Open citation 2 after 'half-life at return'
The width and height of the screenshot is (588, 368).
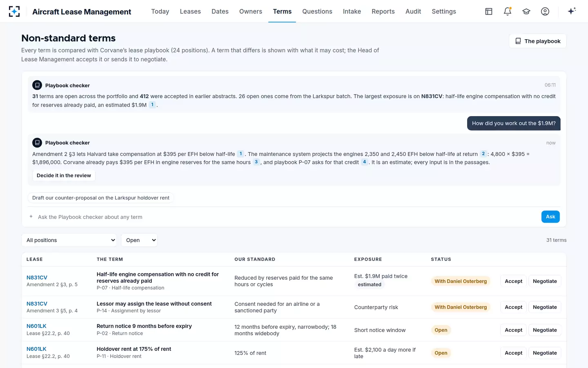coord(483,154)
